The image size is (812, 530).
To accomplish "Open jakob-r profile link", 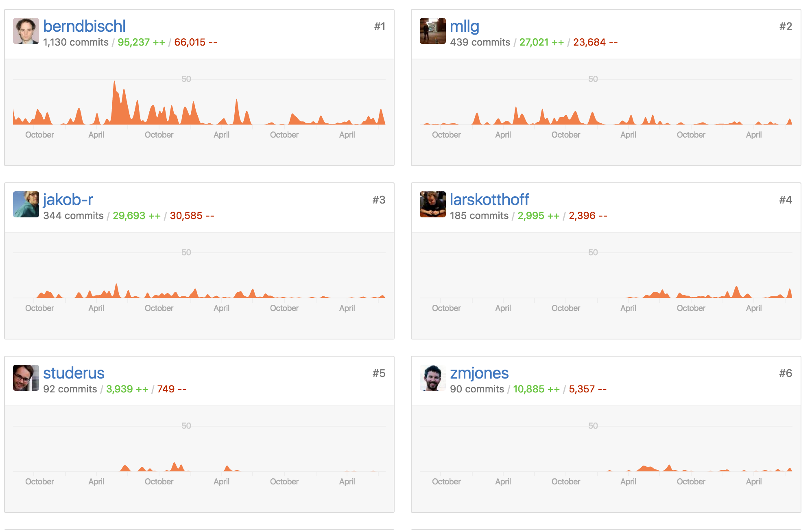I will [x=68, y=199].
